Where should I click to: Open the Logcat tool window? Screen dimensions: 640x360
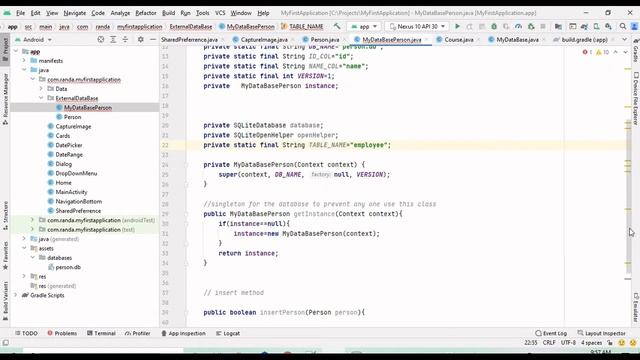pyautogui.click(x=228, y=333)
